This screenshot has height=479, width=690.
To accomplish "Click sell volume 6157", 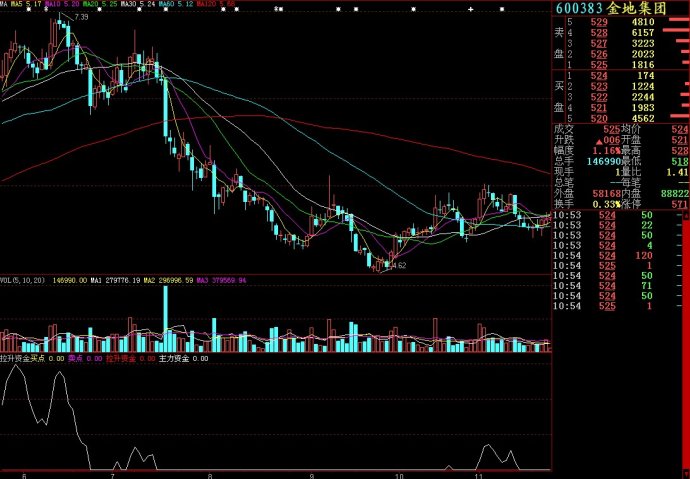I will click(643, 33).
